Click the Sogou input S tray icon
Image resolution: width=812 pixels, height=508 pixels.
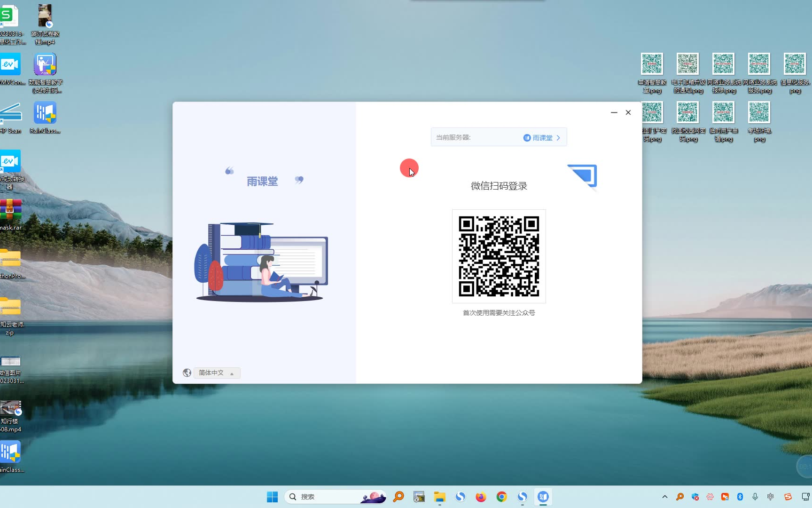pos(788,497)
